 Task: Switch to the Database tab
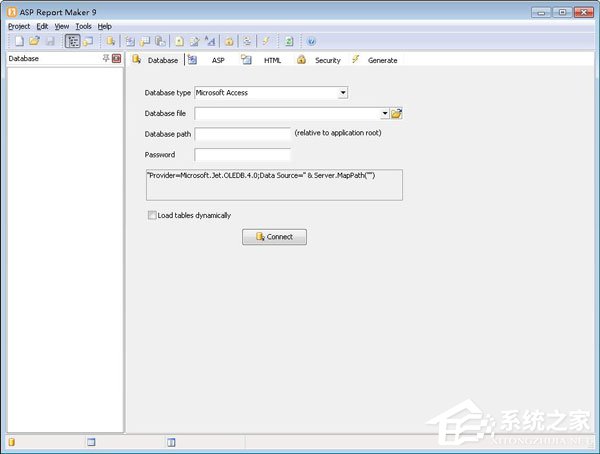[x=155, y=60]
